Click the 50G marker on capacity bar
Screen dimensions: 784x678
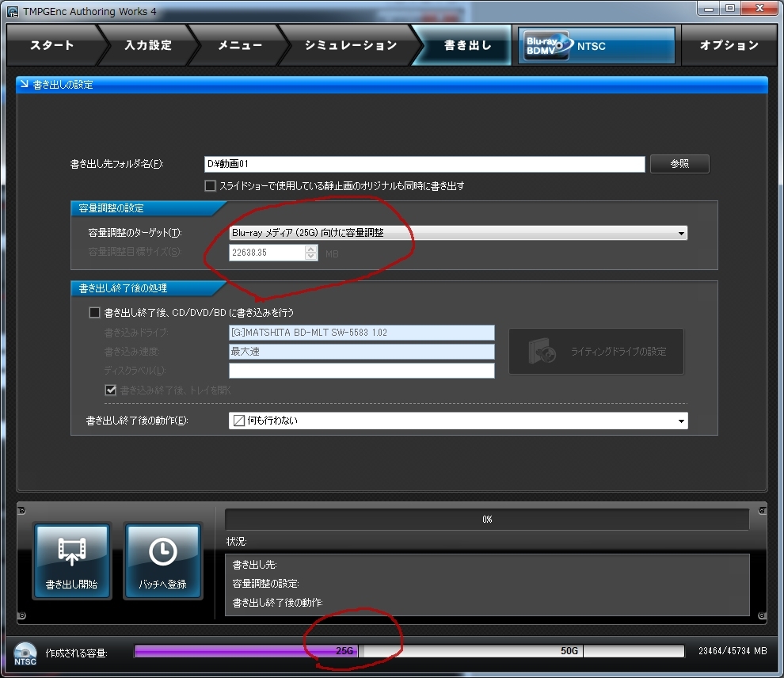[x=569, y=650]
